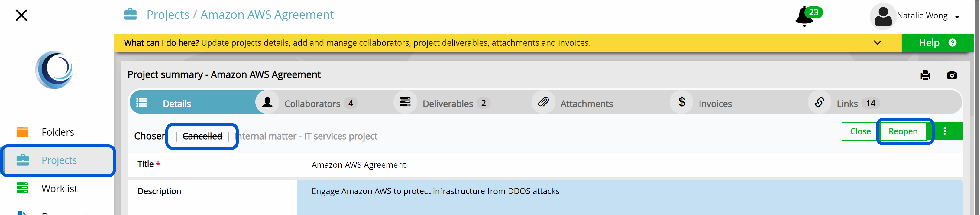Click the Cancelled status label
The width and height of the screenshot is (980, 215).
(202, 136)
